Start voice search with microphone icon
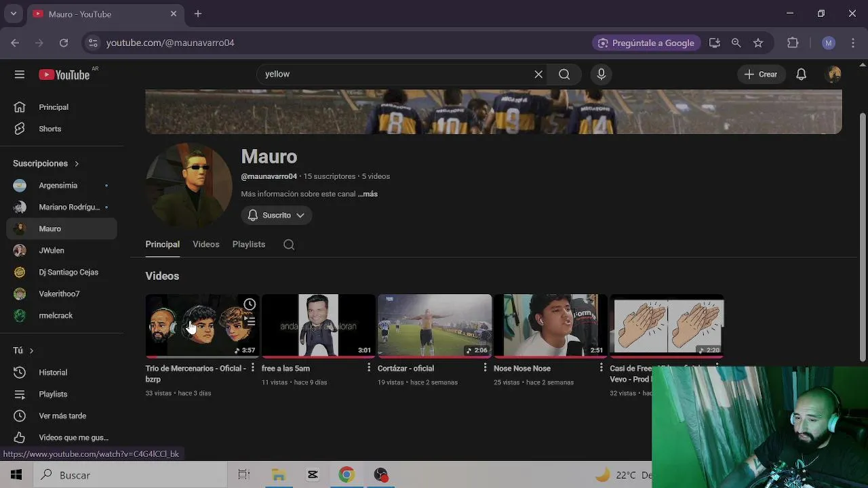This screenshot has height=488, width=868. [x=601, y=75]
